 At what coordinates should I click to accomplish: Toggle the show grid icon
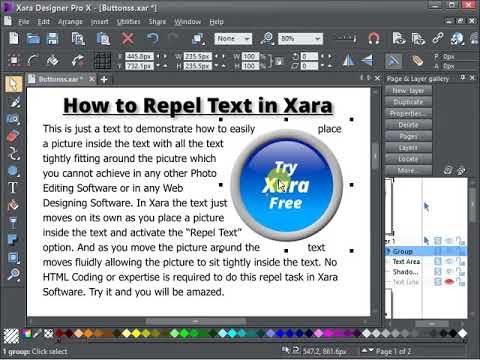point(102,61)
